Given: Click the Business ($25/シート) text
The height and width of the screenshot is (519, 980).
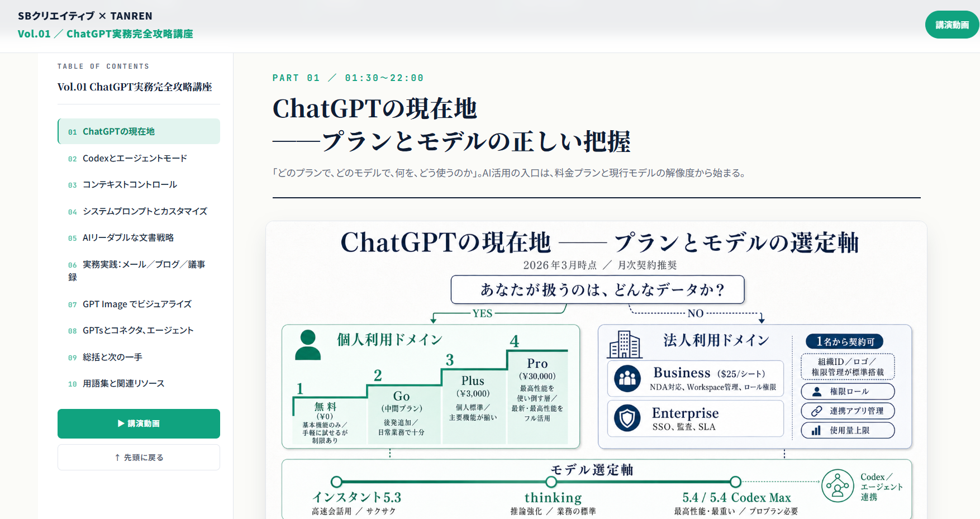Looking at the screenshot, I should [x=709, y=373].
